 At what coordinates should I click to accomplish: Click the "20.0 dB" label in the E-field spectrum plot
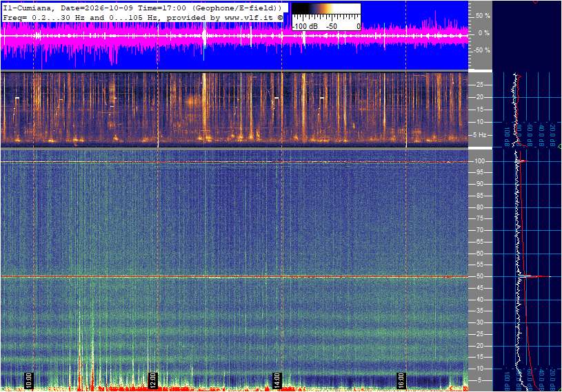[x=553, y=381]
